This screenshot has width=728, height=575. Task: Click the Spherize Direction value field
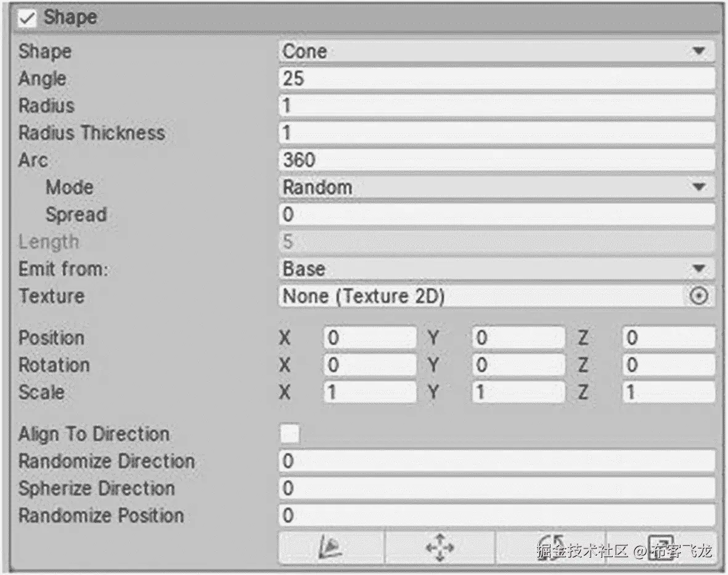pos(496,489)
